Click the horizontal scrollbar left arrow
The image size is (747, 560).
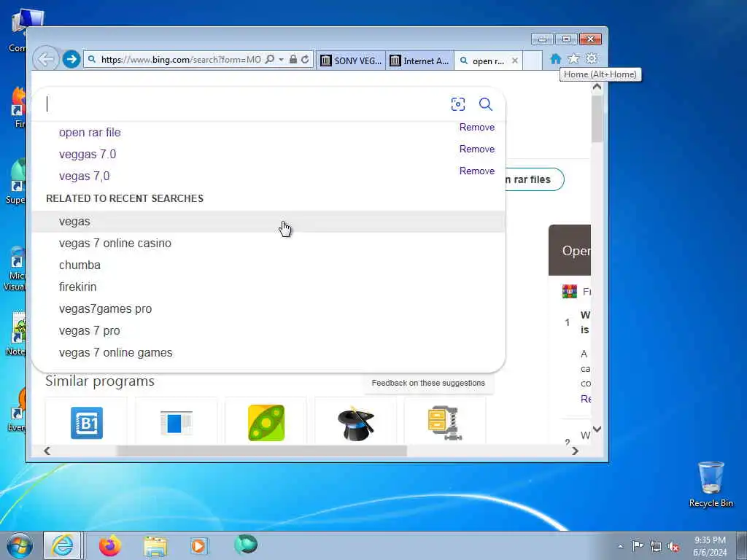tap(47, 451)
